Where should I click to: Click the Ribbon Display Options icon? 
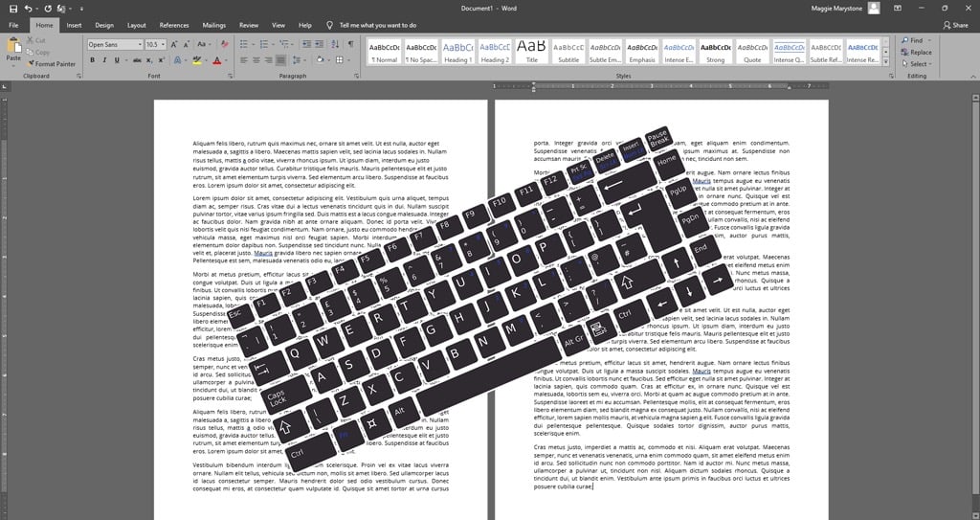click(x=898, y=9)
